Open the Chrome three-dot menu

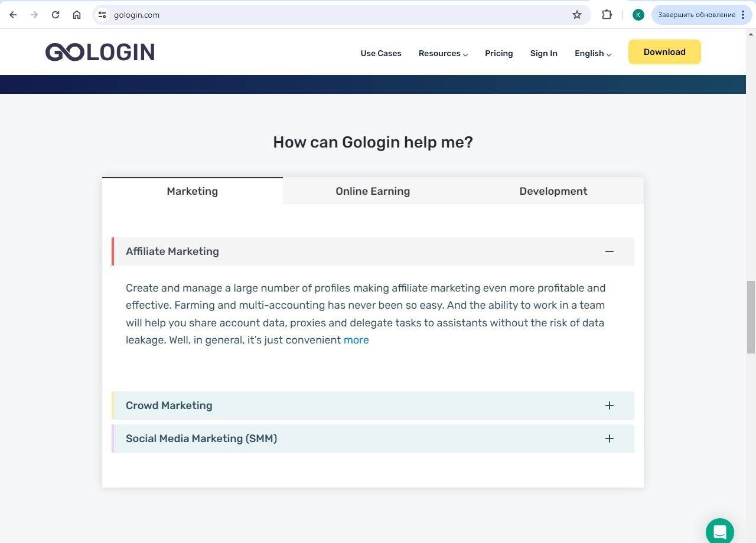[x=743, y=15]
